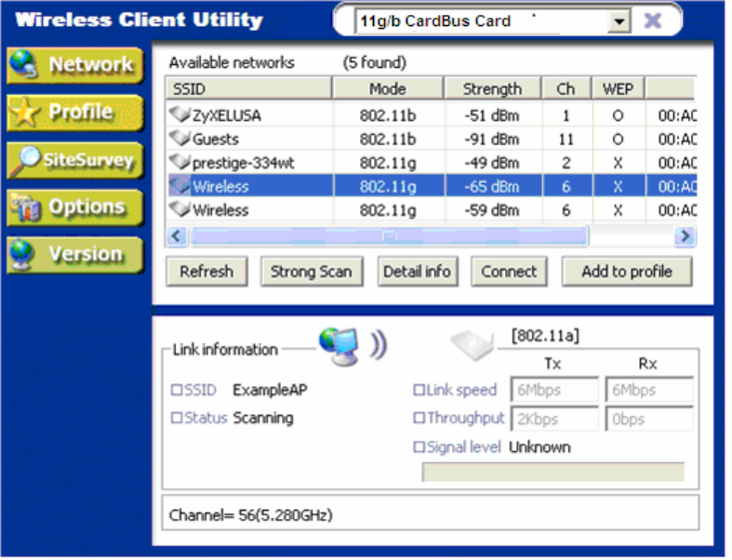The width and height of the screenshot is (732, 560).
Task: Select the prestige-334wt network row
Action: coord(432,163)
